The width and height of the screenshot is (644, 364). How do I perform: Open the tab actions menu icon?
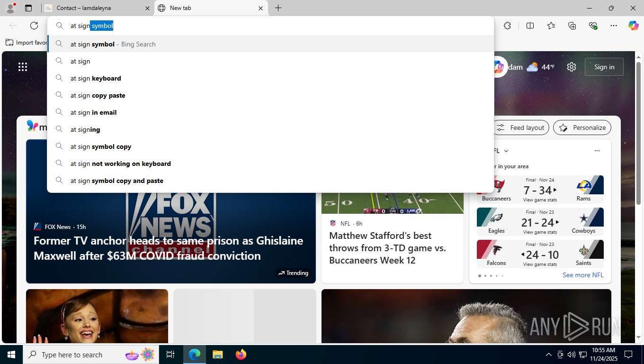(x=28, y=8)
